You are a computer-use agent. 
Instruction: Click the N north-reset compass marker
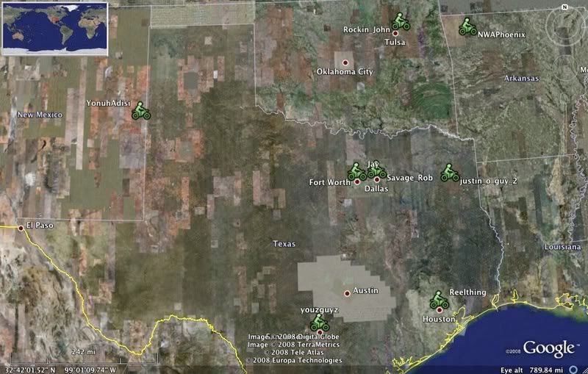coord(564,7)
